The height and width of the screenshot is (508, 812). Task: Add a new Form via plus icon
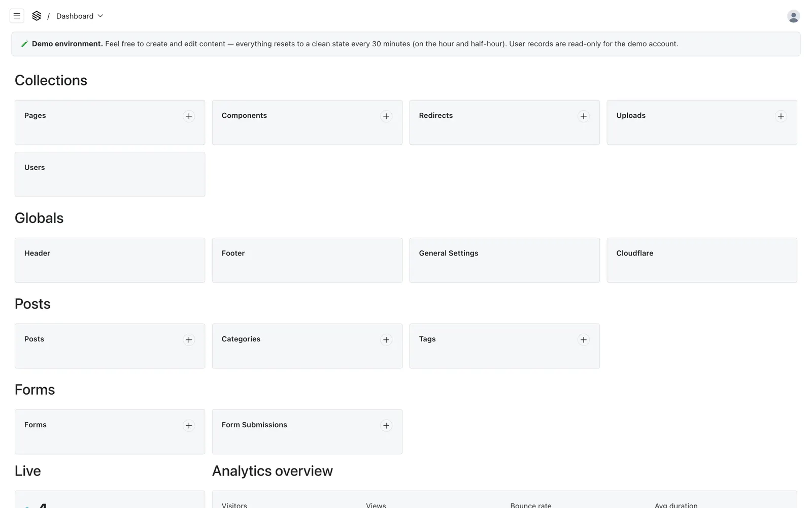[x=189, y=426]
